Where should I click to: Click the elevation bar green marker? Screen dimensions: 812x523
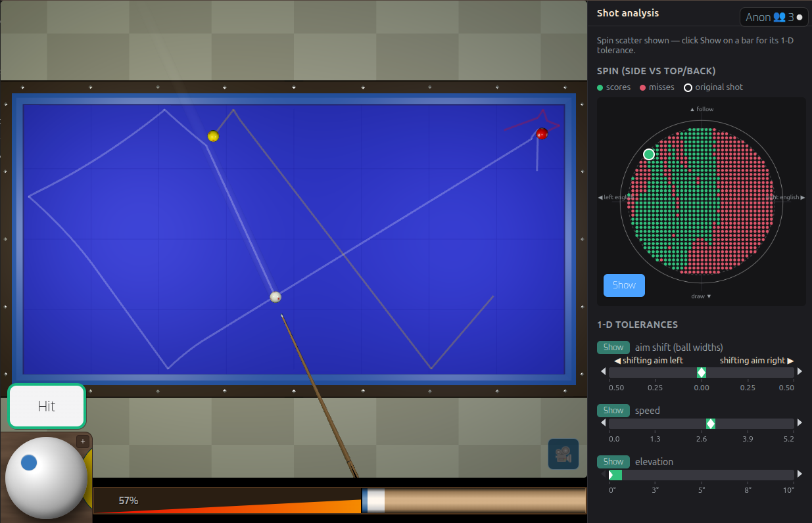pyautogui.click(x=615, y=475)
